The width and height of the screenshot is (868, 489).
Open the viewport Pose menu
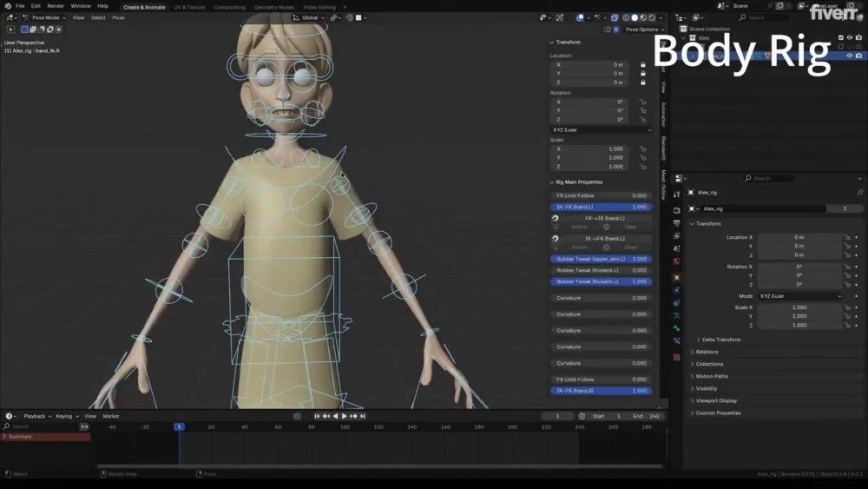tap(118, 17)
